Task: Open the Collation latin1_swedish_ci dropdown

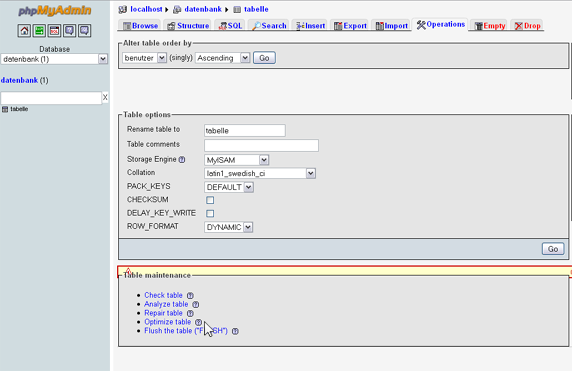Action: tap(260, 173)
